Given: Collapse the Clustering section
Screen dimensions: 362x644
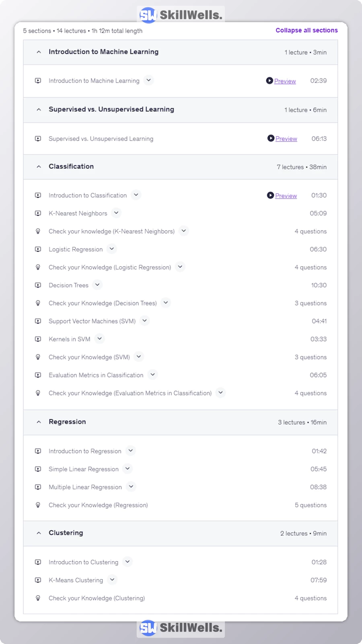Looking at the screenshot, I should 39,533.
